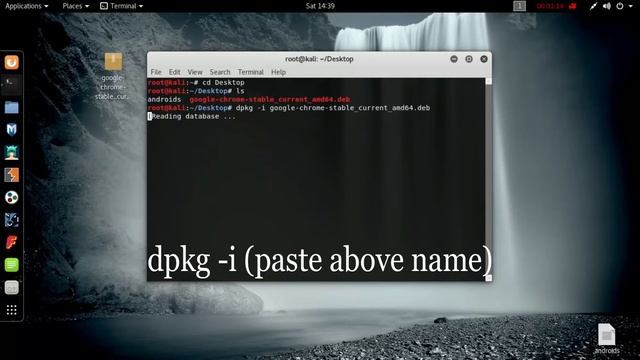
Task: Click the terminal title bar text
Action: [319, 59]
